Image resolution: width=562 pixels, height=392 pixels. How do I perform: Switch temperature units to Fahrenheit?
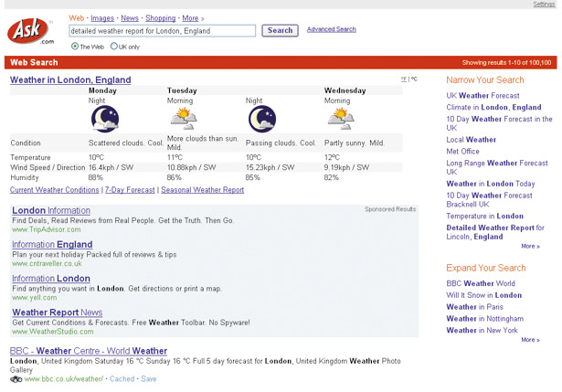pos(404,79)
